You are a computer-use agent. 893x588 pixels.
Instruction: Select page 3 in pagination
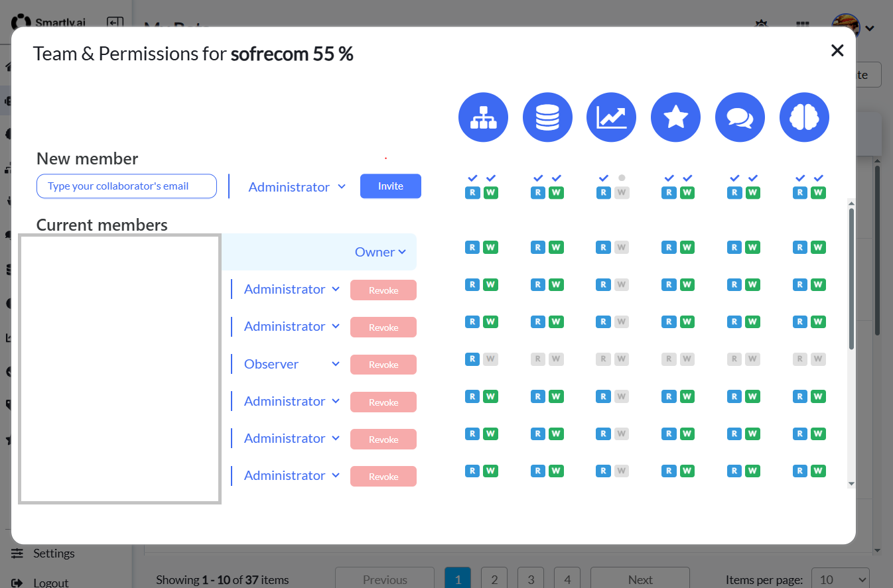(531, 579)
